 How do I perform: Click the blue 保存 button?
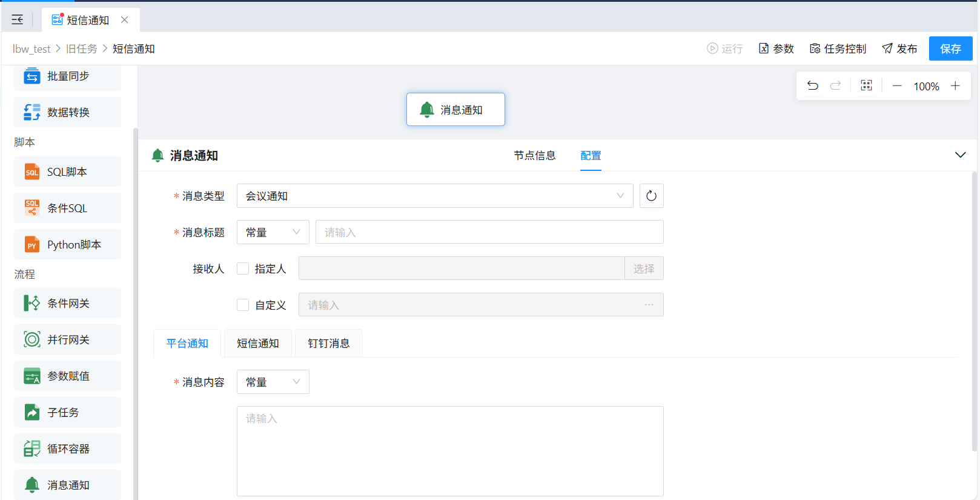(950, 48)
